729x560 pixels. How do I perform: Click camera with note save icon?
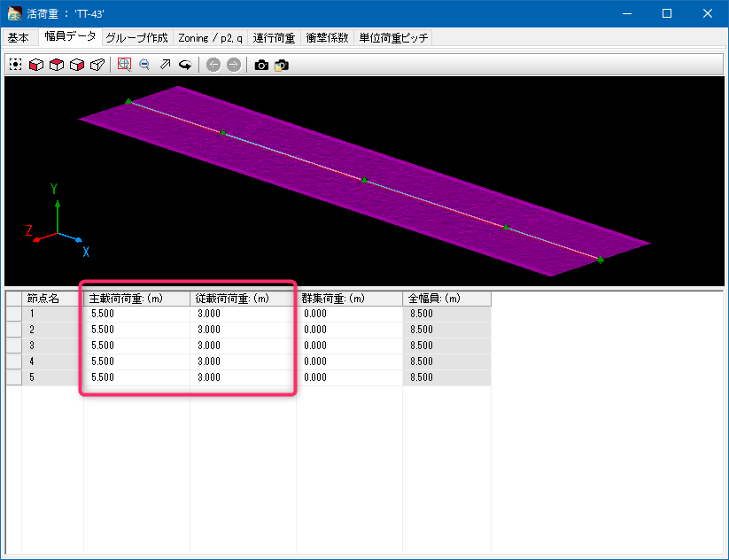click(282, 65)
